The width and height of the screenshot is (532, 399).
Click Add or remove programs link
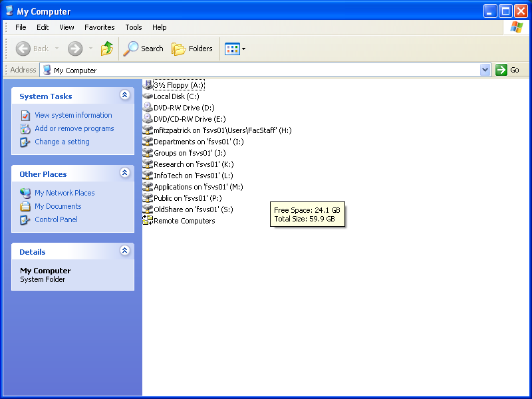(74, 128)
